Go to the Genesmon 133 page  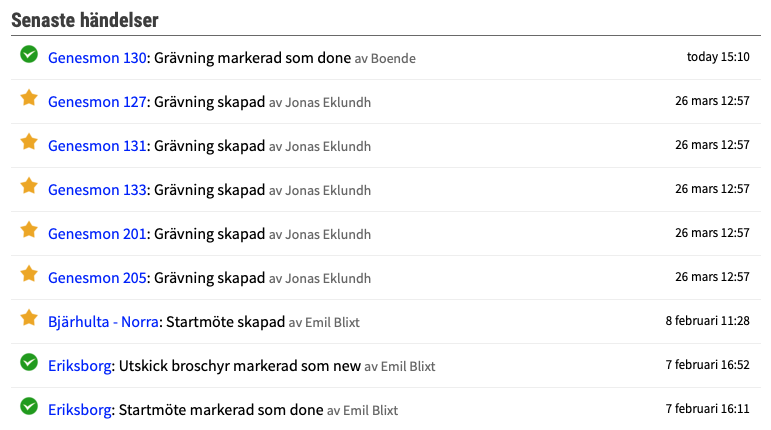(97, 190)
